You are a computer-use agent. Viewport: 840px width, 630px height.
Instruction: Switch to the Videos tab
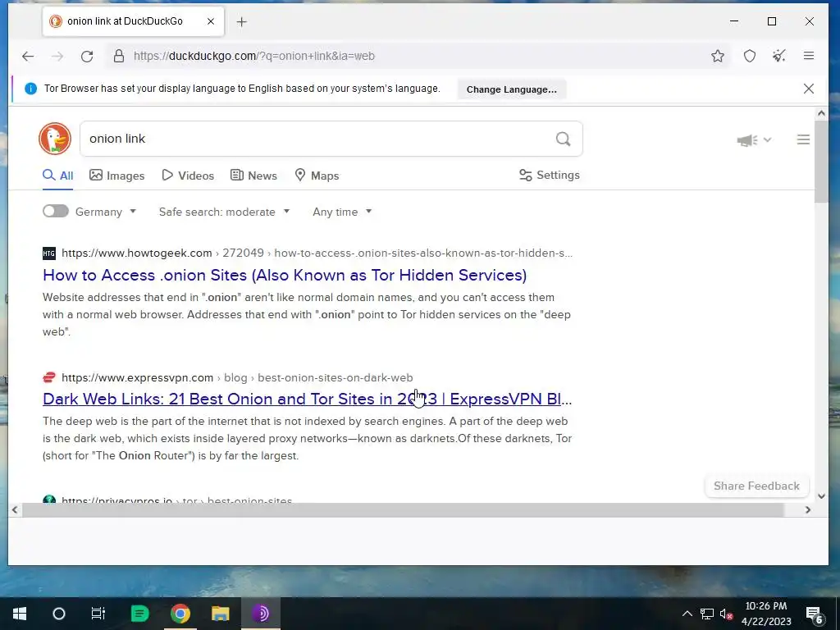tap(188, 176)
